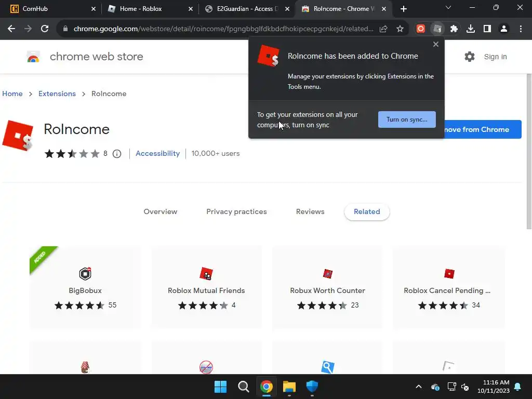The width and height of the screenshot is (532, 399).
Task: Open the BigBobux extension card
Action: click(85, 287)
